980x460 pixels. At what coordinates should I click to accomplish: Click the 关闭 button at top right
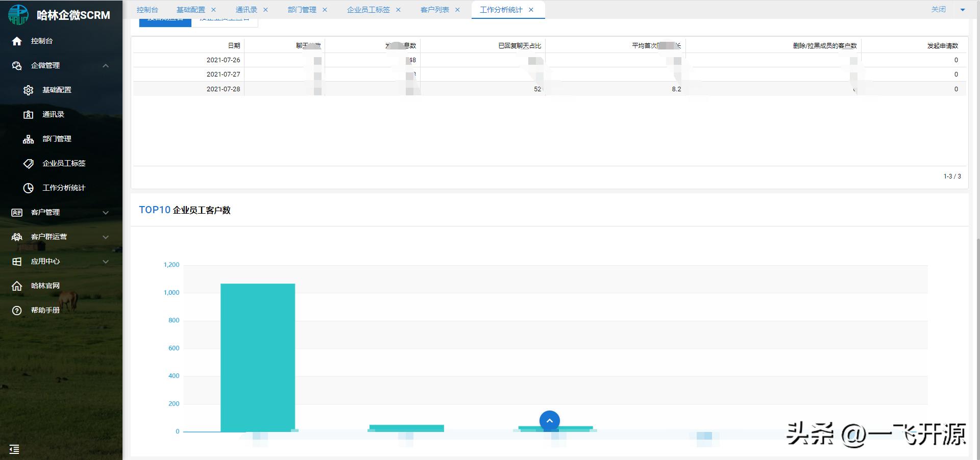[938, 10]
